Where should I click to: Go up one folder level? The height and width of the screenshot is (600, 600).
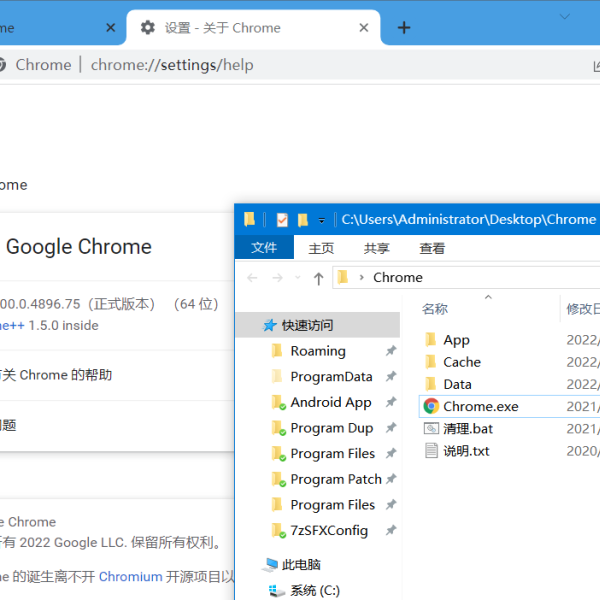click(x=318, y=278)
